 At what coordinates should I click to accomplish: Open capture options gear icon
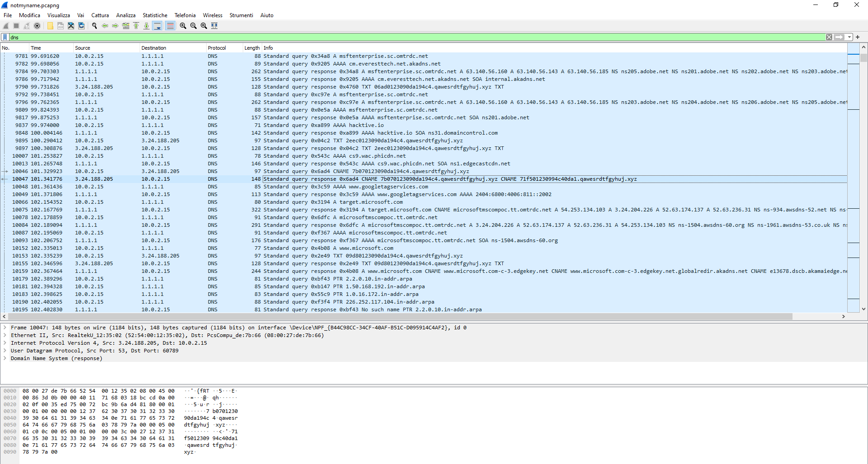37,26
